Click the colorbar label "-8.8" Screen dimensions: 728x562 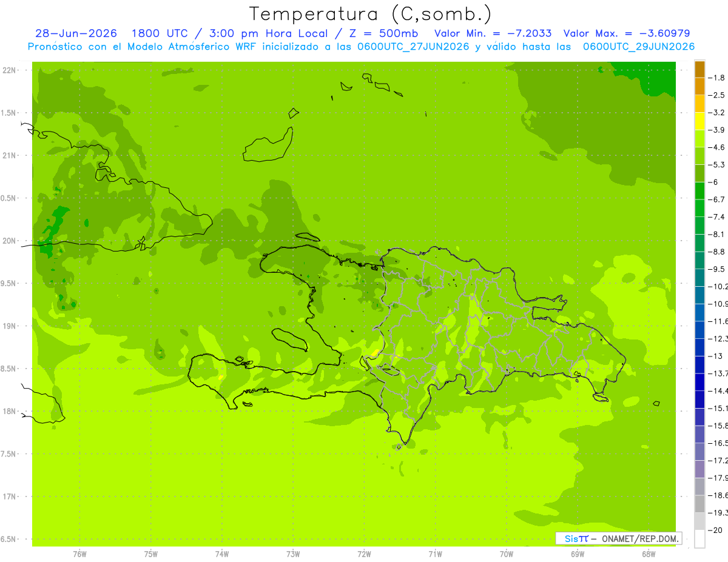point(717,252)
